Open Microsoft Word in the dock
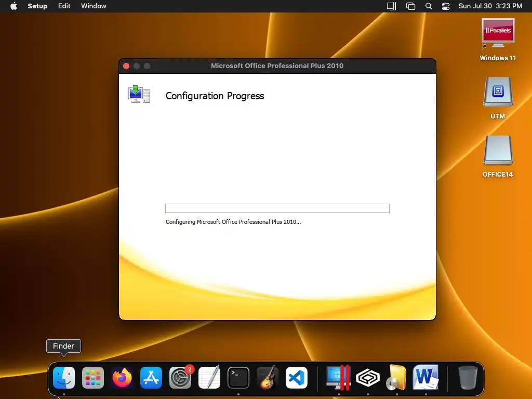 [426, 378]
